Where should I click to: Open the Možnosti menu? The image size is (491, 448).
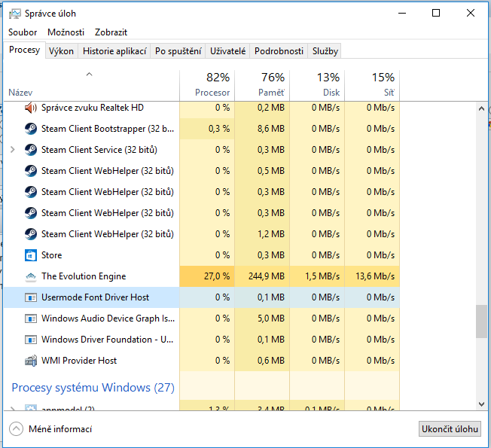(x=66, y=32)
